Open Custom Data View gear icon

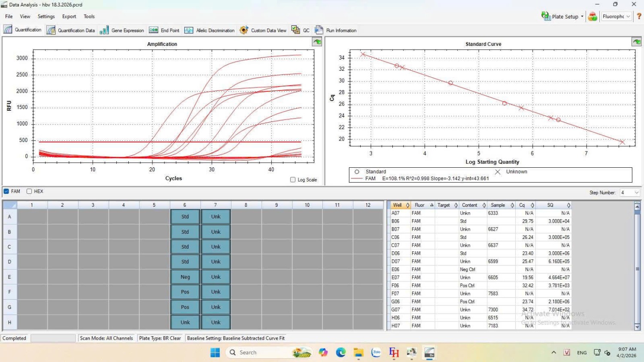click(244, 30)
